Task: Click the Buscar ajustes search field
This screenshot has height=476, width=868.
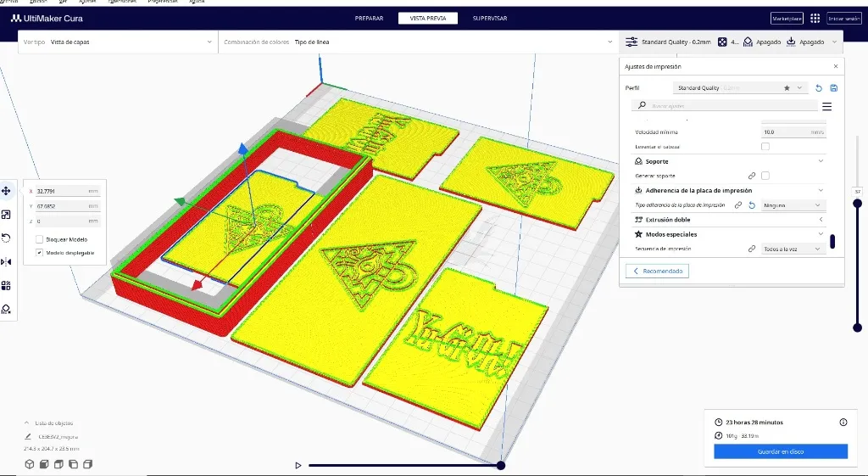Action: click(725, 105)
